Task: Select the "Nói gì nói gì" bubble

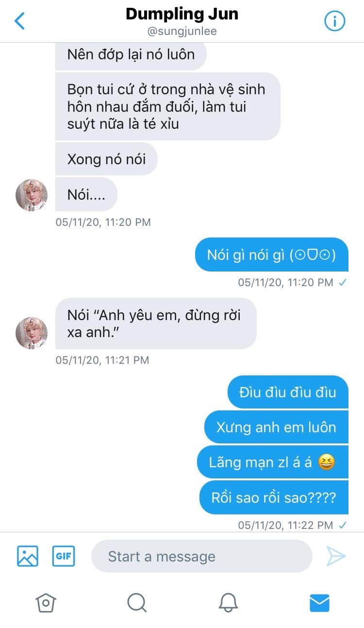Action: point(272,255)
